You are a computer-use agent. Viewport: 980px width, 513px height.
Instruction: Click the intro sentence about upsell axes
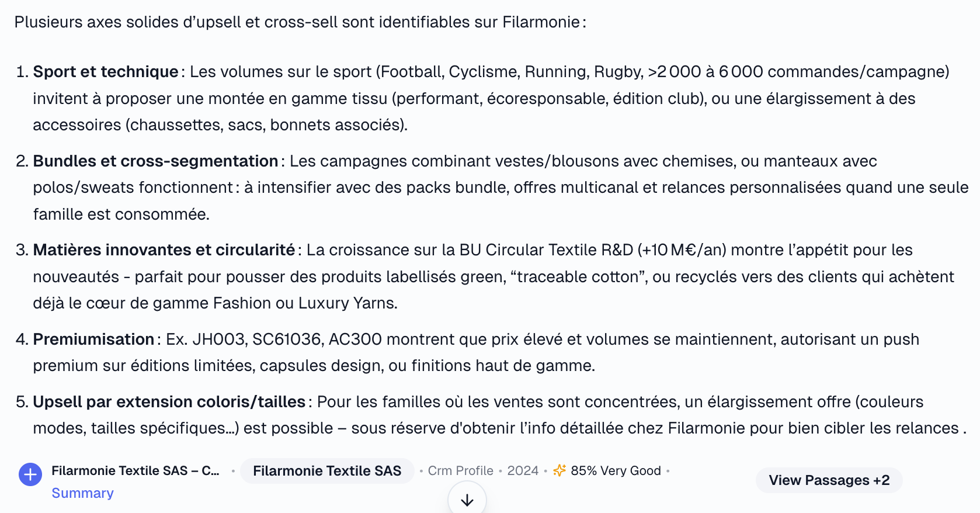pyautogui.click(x=300, y=22)
